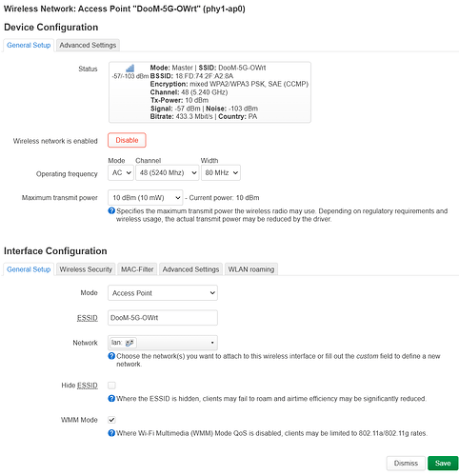459x476 pixels.
Task: Click the signal strength bars icon
Action: (130, 69)
